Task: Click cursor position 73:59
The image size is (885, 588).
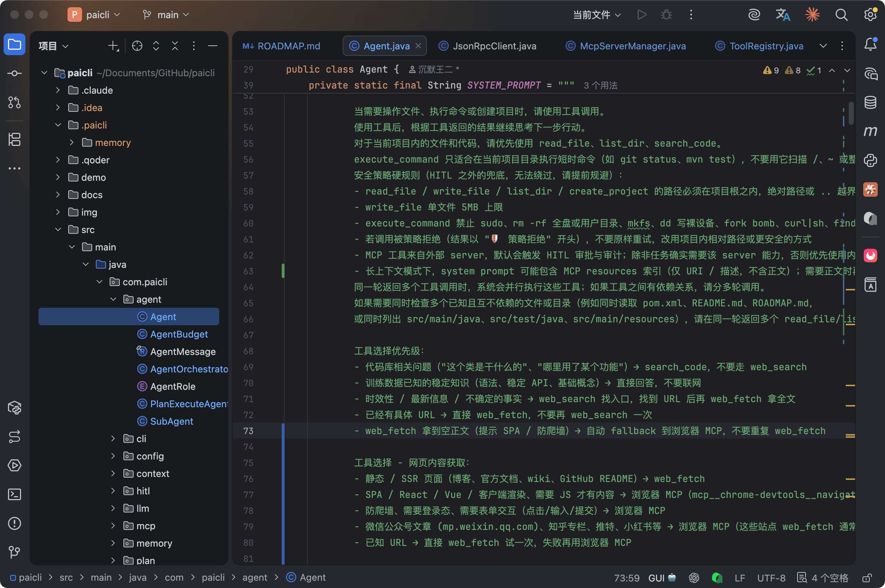Action: [626, 578]
